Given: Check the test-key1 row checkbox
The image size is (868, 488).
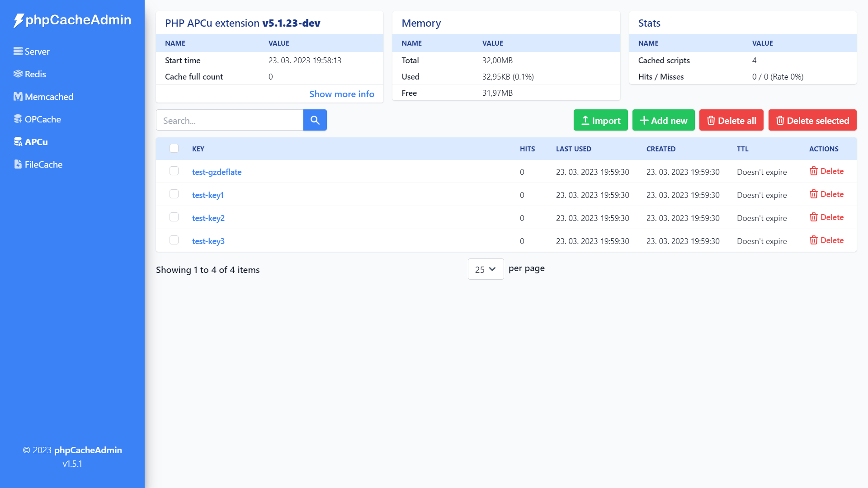Looking at the screenshot, I should (174, 194).
